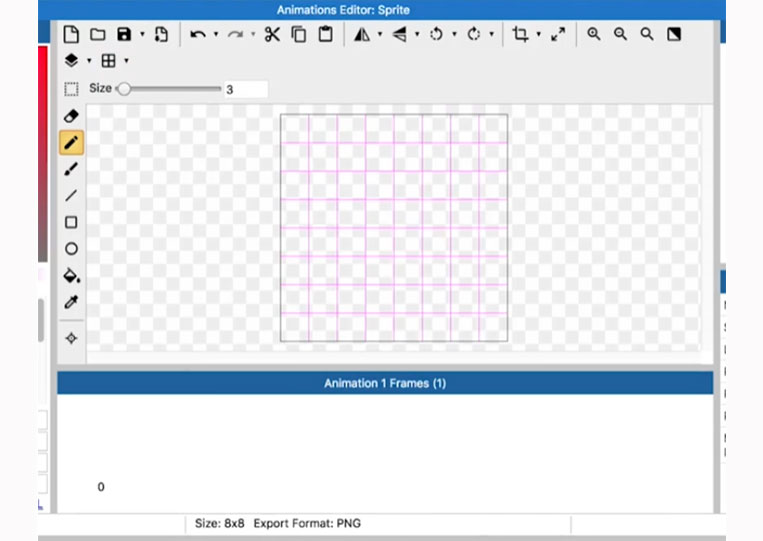Click the resize canvas arrows icon
Viewport: 763px width, 541px height.
pyautogui.click(x=558, y=34)
